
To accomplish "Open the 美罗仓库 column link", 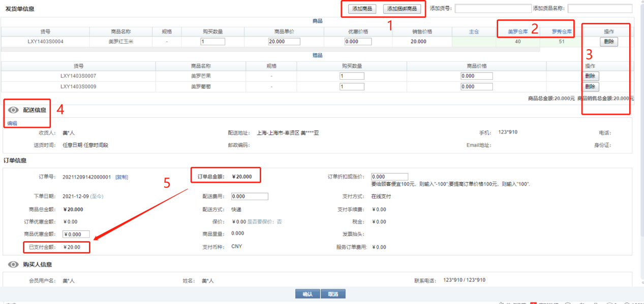I will pos(518,31).
